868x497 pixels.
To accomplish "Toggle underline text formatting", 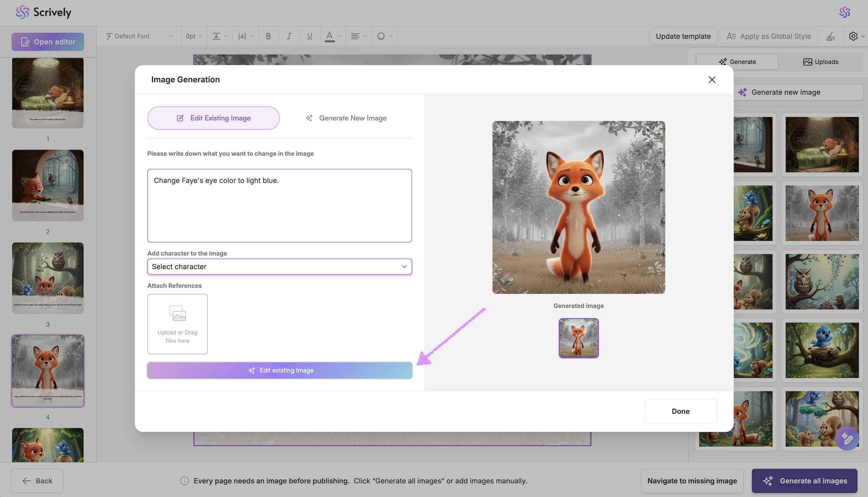I will (x=309, y=36).
